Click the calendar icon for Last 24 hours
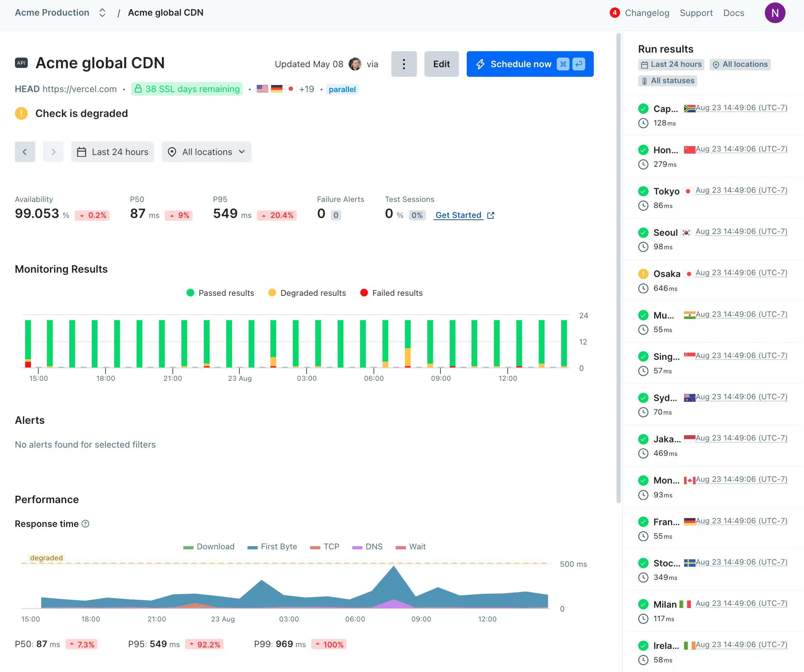This screenshot has width=804, height=672. click(x=81, y=152)
